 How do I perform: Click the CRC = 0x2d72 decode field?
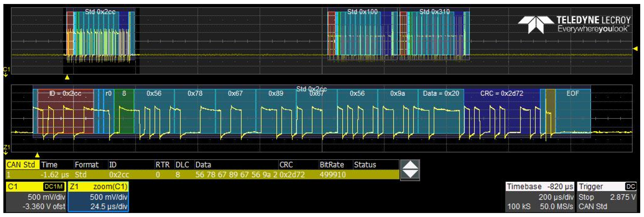click(502, 111)
